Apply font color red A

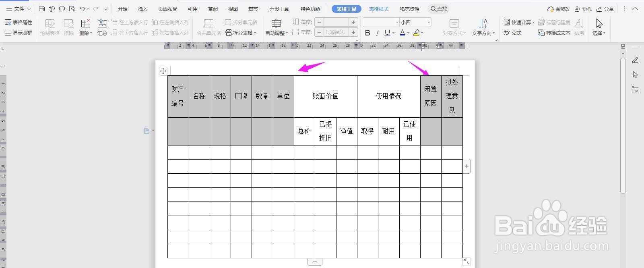click(402, 33)
